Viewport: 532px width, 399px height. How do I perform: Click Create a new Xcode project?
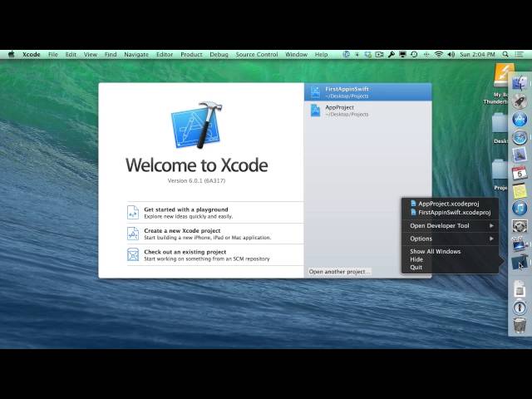coord(214,234)
